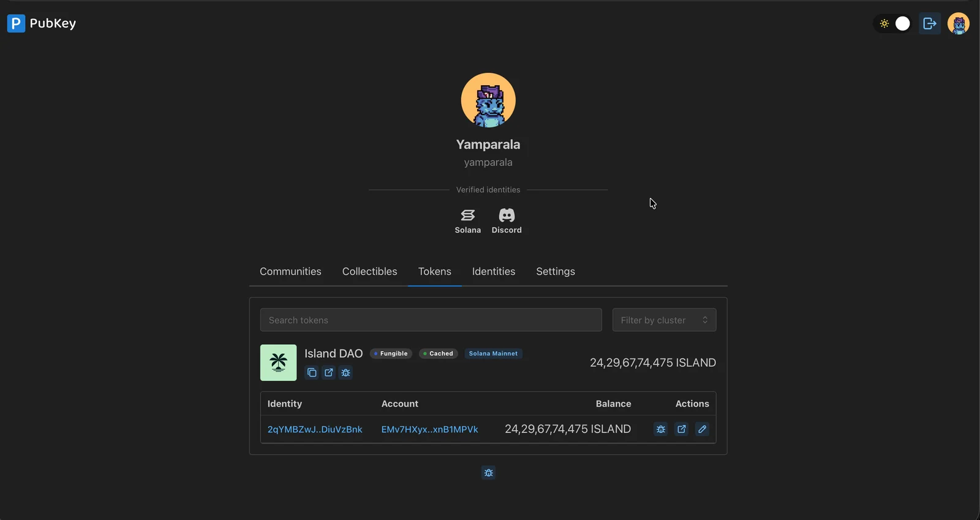Focus the Search tokens field
Viewport: 980px width, 520px height.
click(x=431, y=320)
